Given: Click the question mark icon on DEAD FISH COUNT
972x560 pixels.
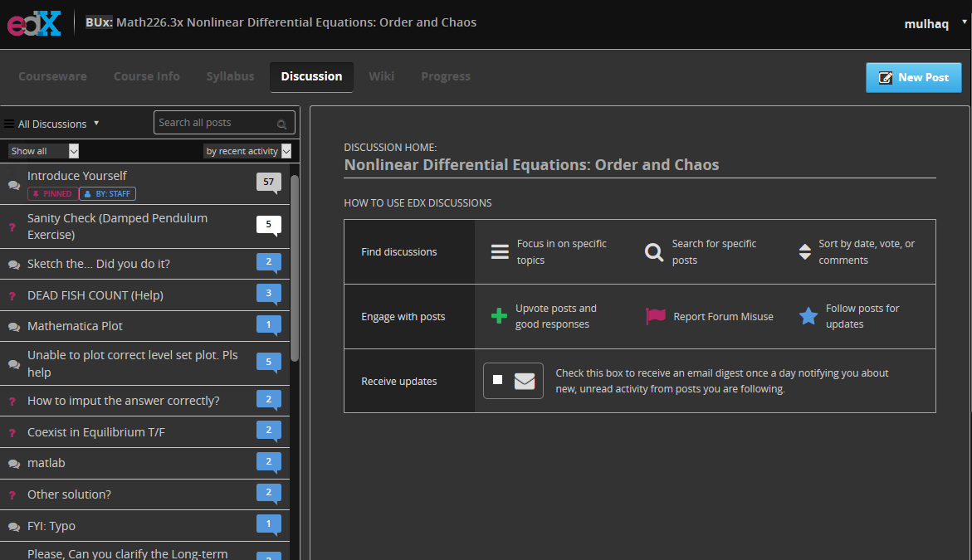Looking at the screenshot, I should coord(12,295).
